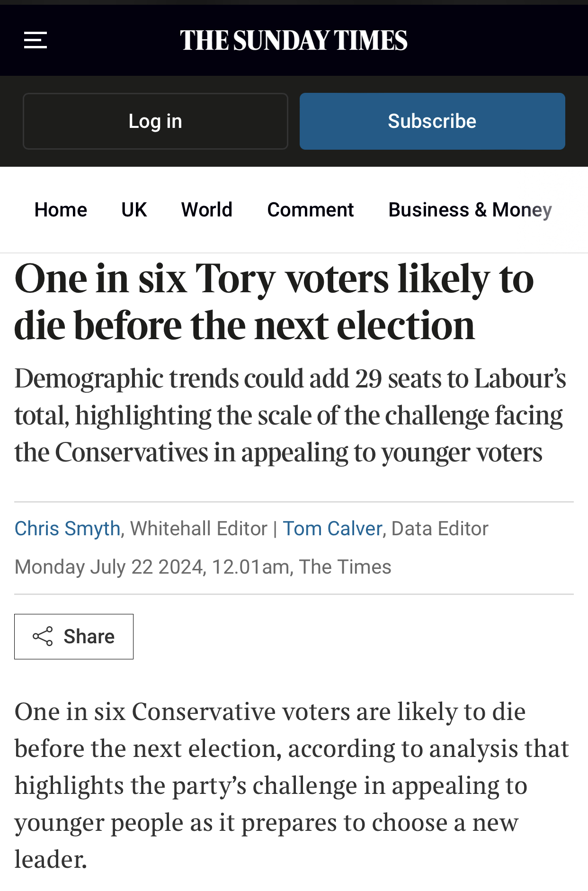This screenshot has width=588, height=891.
Task: Go to the Home section tab
Action: [x=61, y=210]
